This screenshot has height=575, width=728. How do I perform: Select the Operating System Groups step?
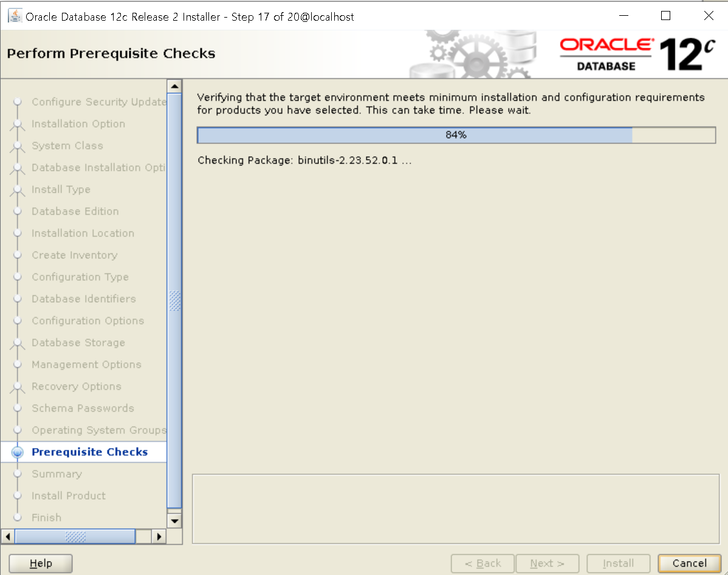98,430
